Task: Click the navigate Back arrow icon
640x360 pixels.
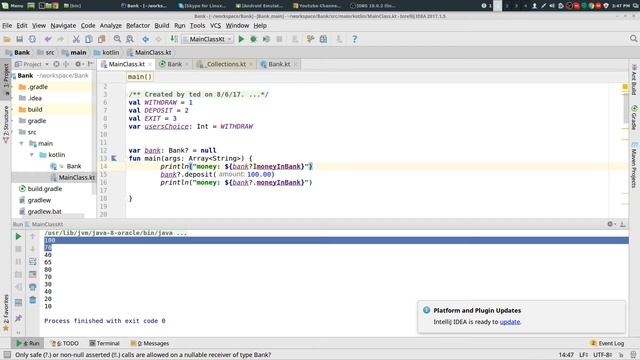Action: pos(145,39)
